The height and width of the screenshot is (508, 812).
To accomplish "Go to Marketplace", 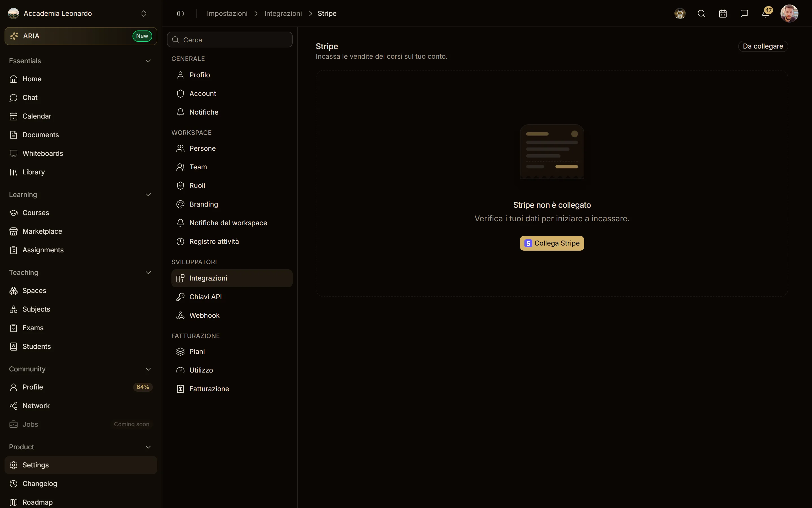I will click(x=81, y=231).
